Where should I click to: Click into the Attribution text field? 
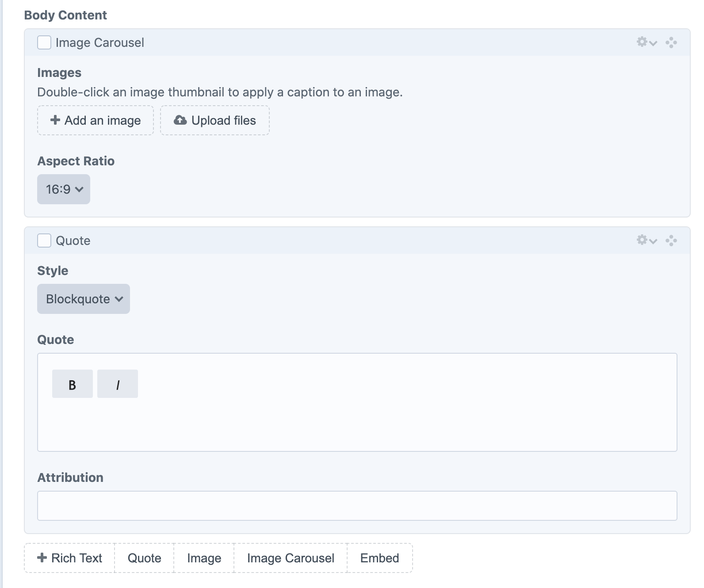click(x=357, y=506)
